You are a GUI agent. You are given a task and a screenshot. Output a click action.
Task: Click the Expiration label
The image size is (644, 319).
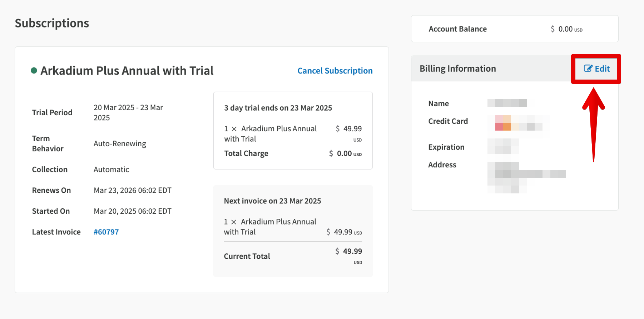(x=446, y=147)
